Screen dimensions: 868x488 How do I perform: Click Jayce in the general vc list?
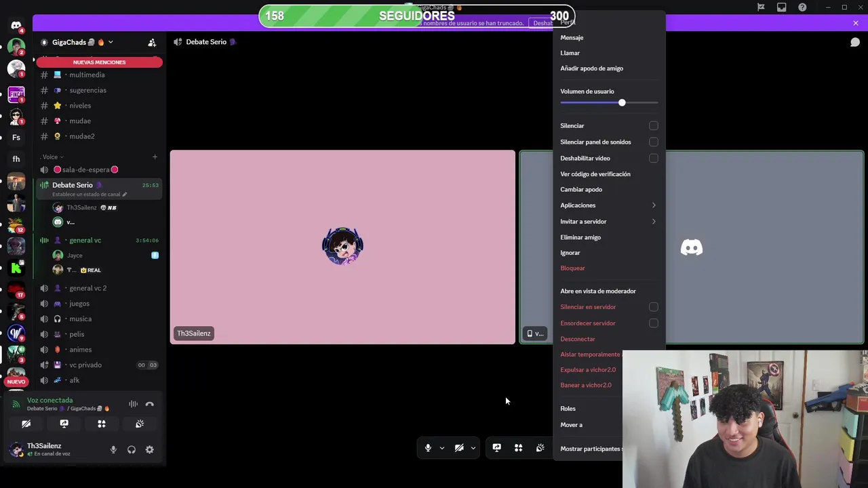click(x=75, y=256)
